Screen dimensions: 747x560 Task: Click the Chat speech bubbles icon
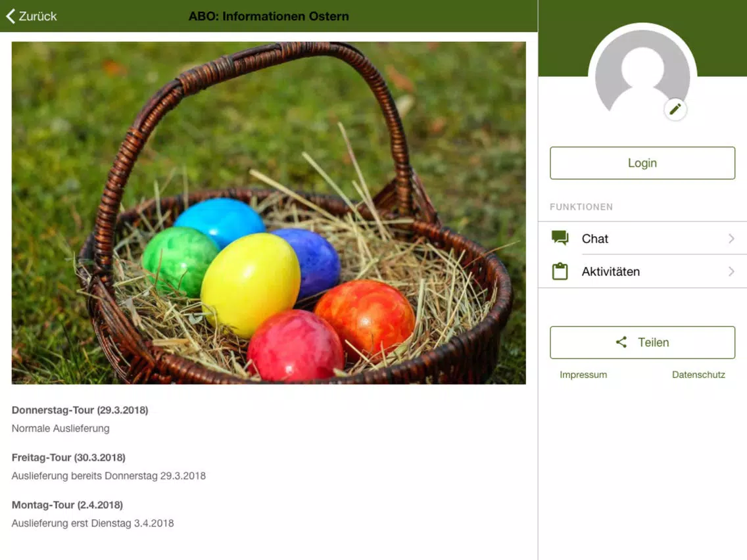(560, 238)
